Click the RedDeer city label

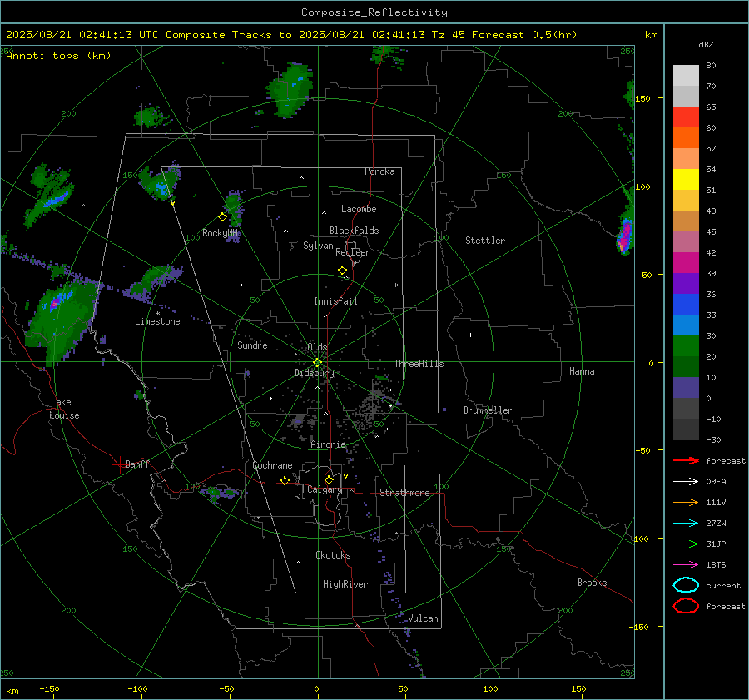pyautogui.click(x=353, y=252)
